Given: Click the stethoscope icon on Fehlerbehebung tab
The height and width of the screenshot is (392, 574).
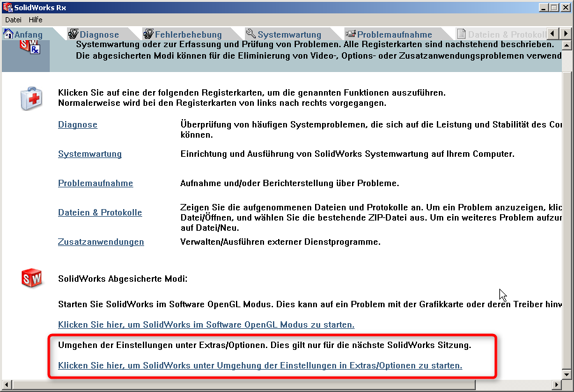Looking at the screenshot, I should pos(148,34).
